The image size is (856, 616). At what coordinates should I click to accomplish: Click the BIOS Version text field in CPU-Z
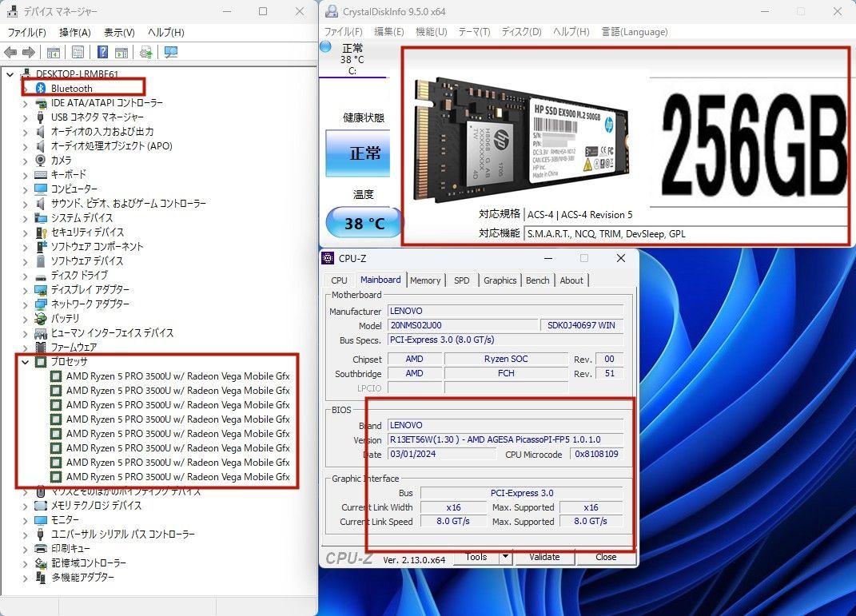[505, 440]
